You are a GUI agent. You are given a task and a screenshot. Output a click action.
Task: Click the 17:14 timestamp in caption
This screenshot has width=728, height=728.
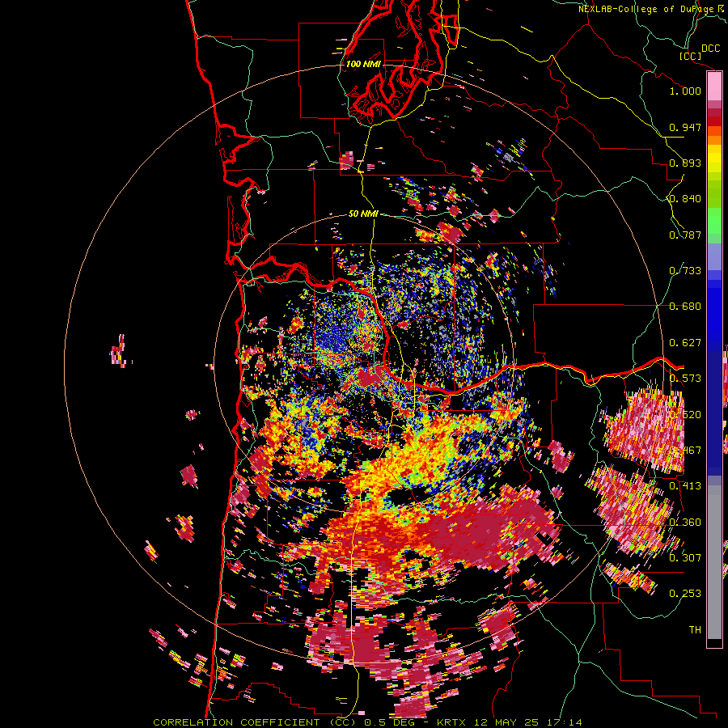(x=564, y=722)
